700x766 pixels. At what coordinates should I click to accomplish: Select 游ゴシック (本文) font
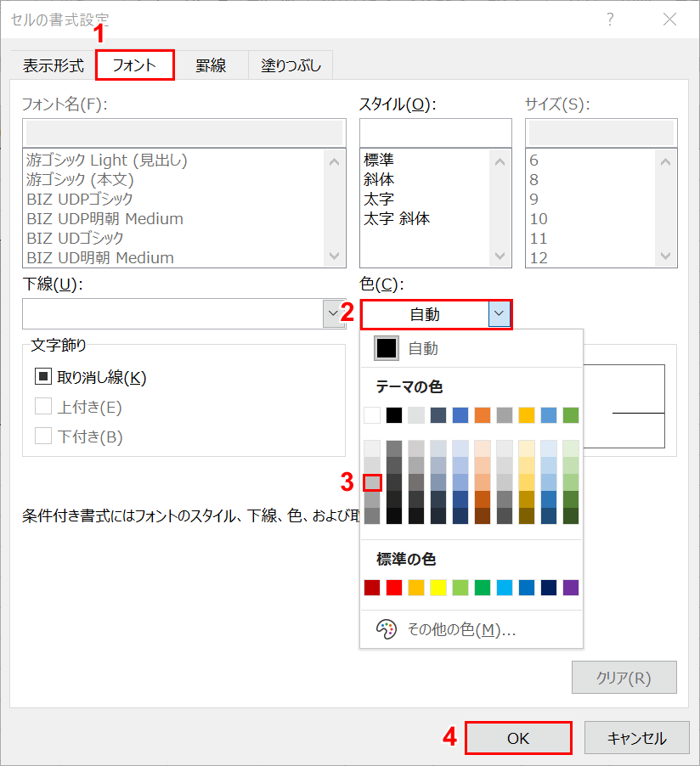click(80, 180)
